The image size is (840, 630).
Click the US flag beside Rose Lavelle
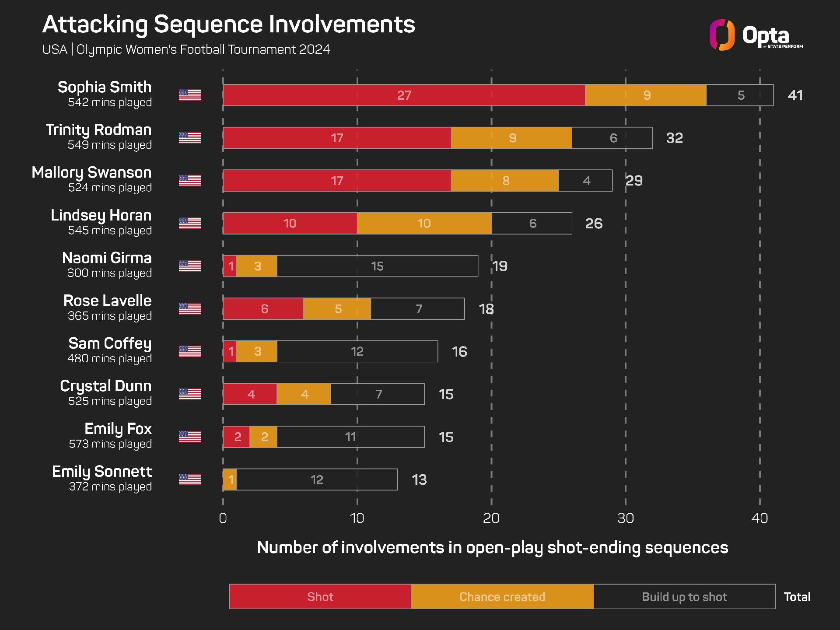(190, 308)
